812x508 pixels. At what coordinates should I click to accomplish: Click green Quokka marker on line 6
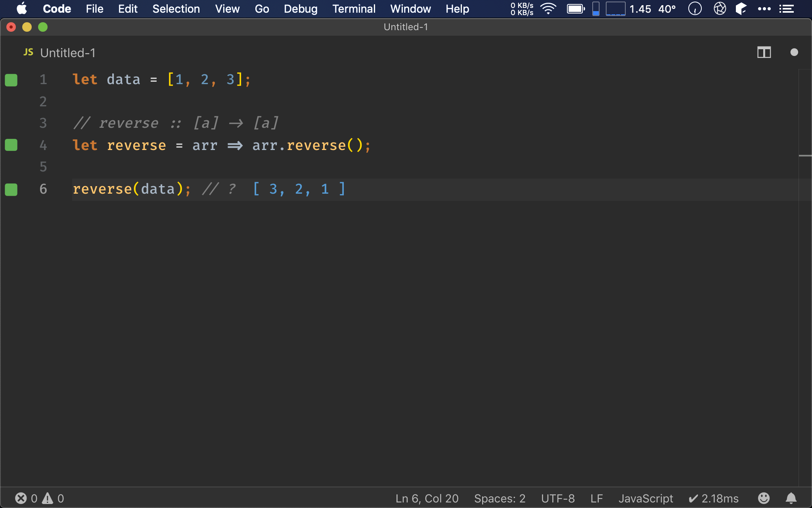[x=11, y=189]
